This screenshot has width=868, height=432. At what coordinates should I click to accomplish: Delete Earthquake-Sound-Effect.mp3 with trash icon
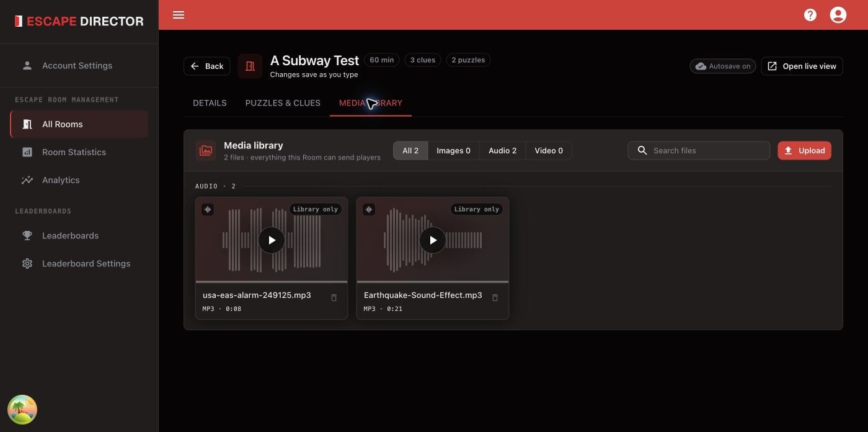pyautogui.click(x=495, y=298)
